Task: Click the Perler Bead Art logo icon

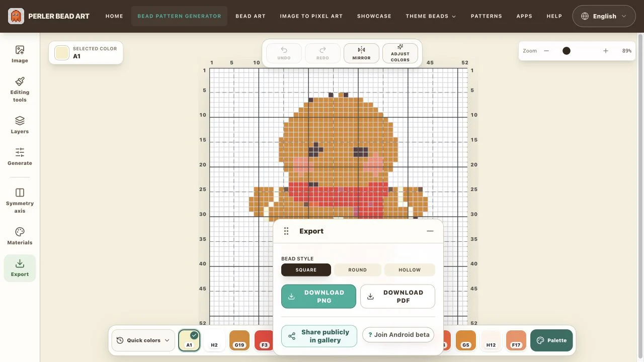Action: point(16,16)
